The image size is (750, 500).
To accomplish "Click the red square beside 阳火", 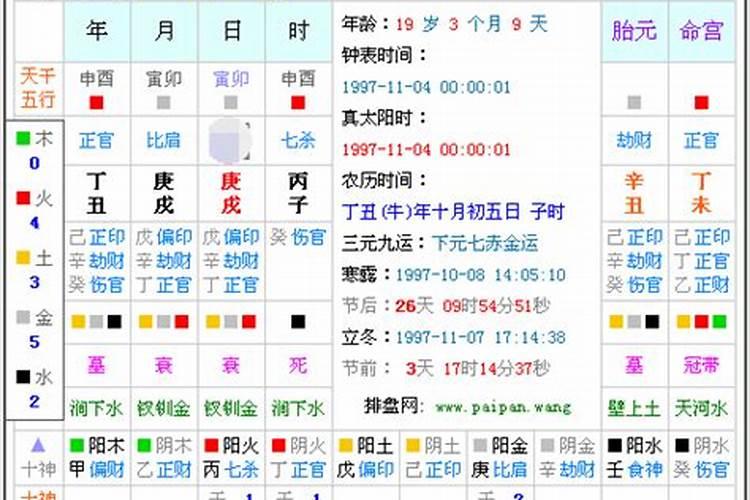I will 211,445.
